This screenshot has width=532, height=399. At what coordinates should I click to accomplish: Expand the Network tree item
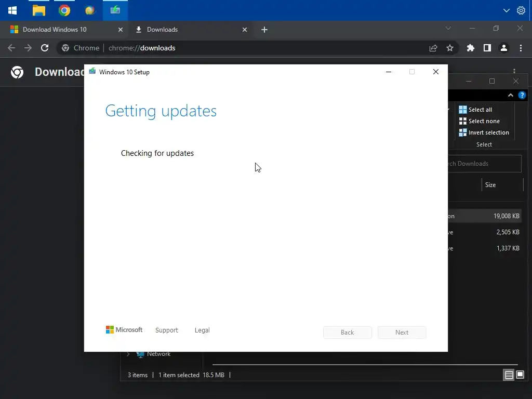coord(128,354)
